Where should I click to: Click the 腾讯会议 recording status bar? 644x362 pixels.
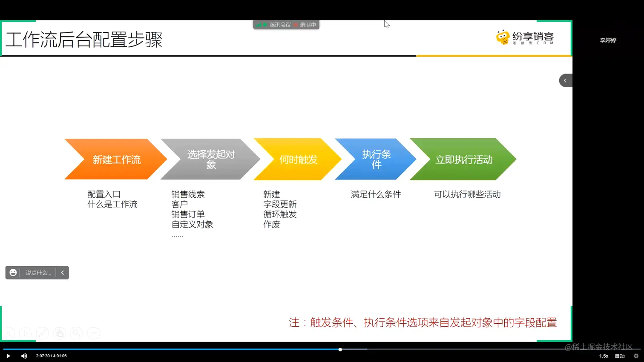tap(286, 25)
